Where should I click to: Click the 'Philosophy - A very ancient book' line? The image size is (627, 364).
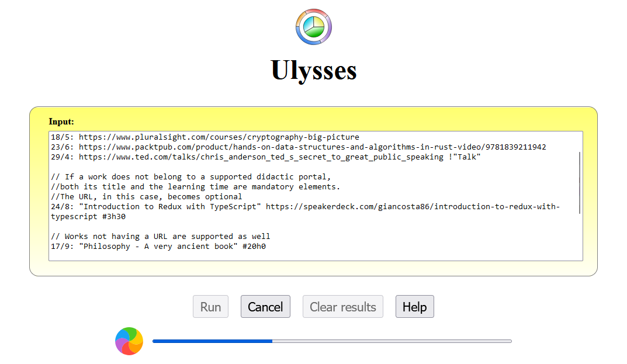tap(158, 247)
